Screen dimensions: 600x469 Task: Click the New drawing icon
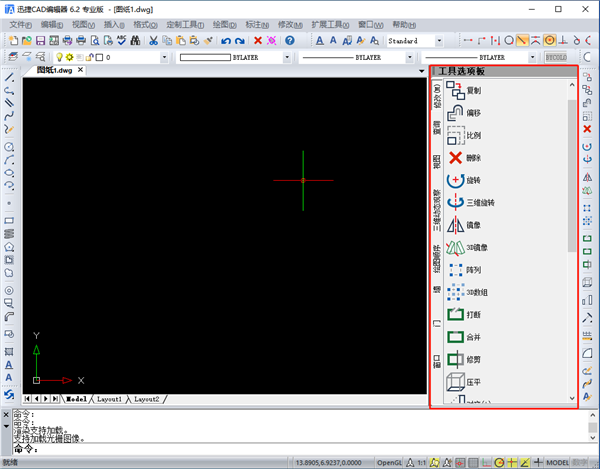click(x=13, y=40)
